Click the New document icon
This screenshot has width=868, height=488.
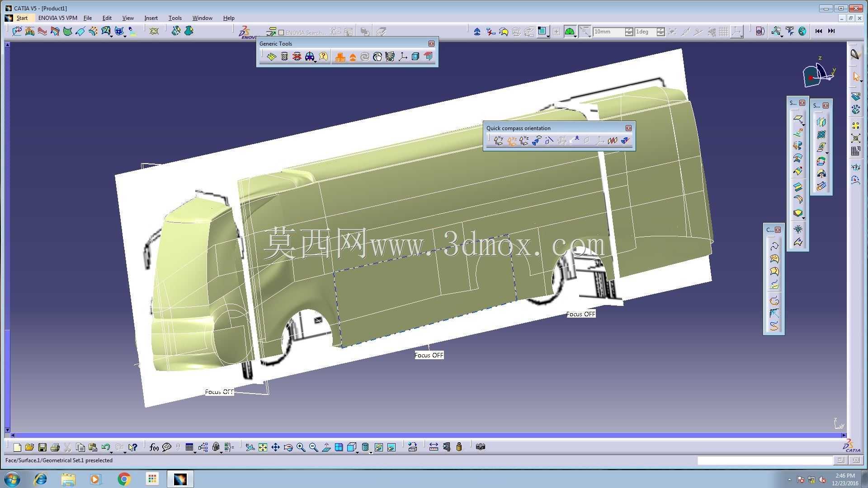click(x=17, y=447)
